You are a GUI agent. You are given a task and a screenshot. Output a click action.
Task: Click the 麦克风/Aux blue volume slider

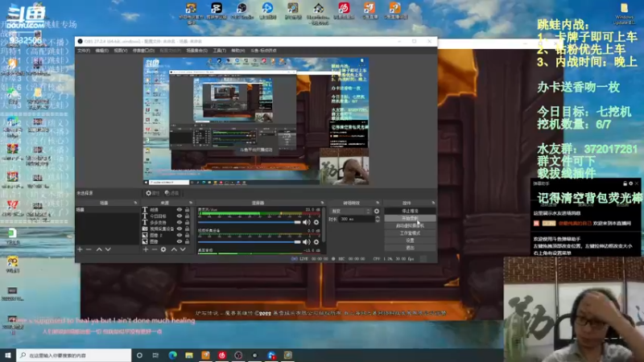point(250,222)
